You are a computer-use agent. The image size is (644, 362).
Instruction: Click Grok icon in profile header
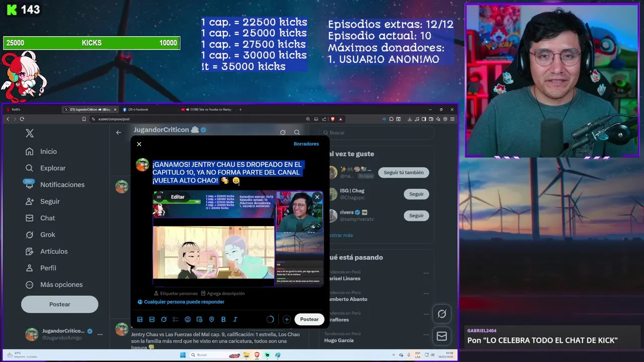pyautogui.click(x=283, y=132)
